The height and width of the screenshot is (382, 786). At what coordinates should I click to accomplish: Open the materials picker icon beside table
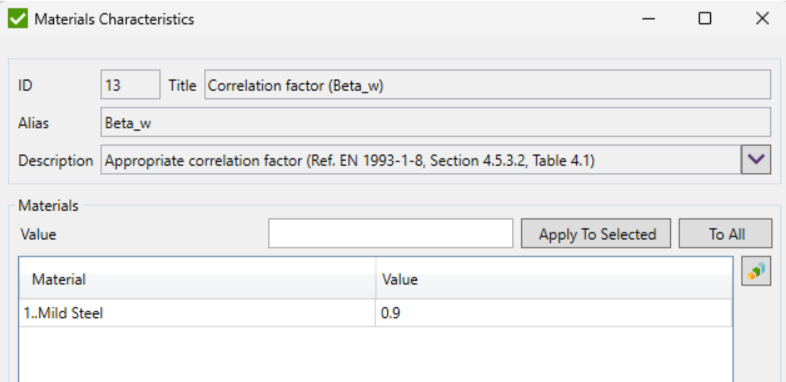pos(756,271)
